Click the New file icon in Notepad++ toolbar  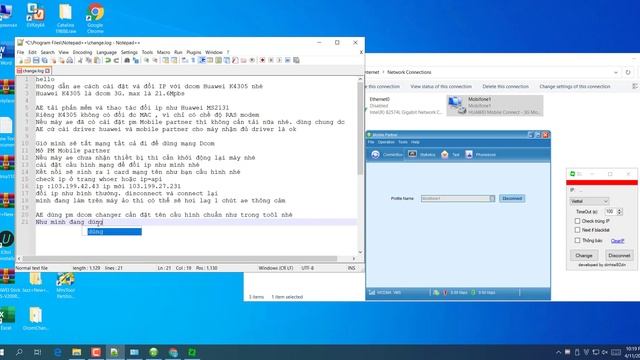tap(20, 60)
